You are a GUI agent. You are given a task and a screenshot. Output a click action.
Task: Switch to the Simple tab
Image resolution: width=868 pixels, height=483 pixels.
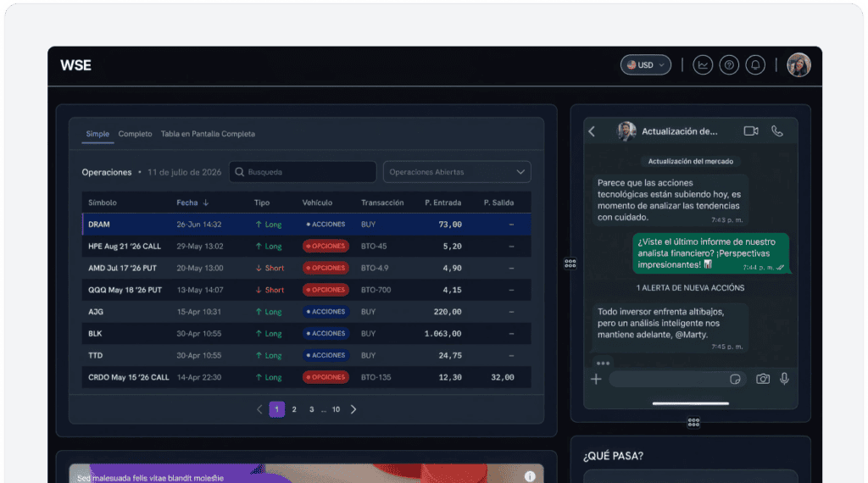(x=97, y=134)
